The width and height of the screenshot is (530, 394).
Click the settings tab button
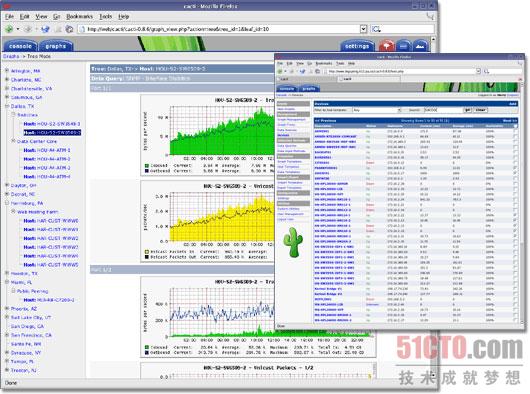pyautogui.click(x=357, y=46)
